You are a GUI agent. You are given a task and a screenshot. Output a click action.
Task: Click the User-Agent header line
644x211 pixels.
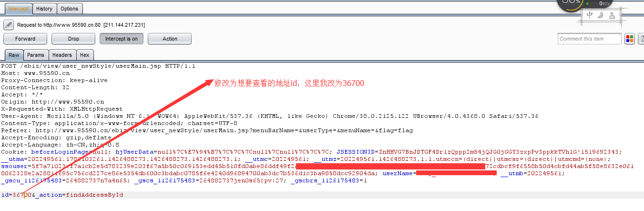click(x=269, y=116)
